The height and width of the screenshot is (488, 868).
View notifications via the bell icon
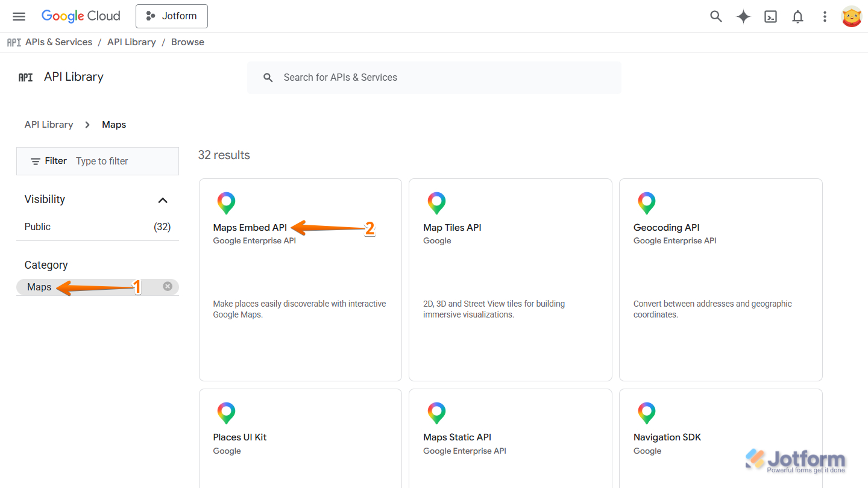tap(797, 16)
